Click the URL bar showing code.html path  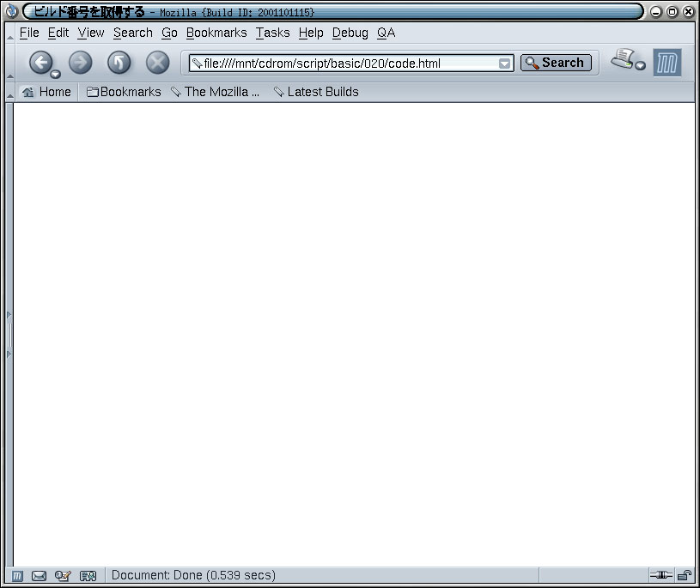pyautogui.click(x=350, y=64)
